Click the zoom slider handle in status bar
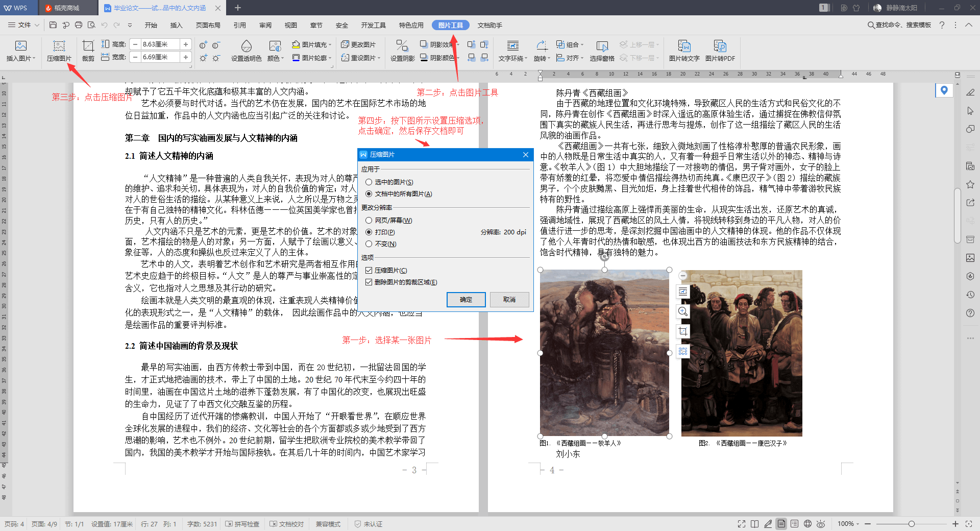 912,524
